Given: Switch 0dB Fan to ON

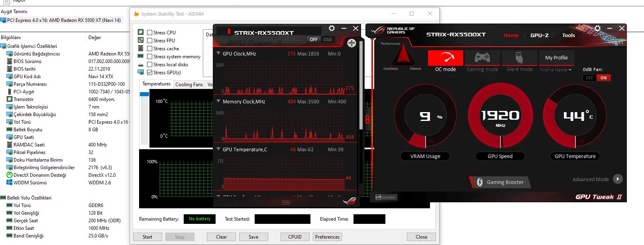Looking at the screenshot, I should (x=603, y=78).
